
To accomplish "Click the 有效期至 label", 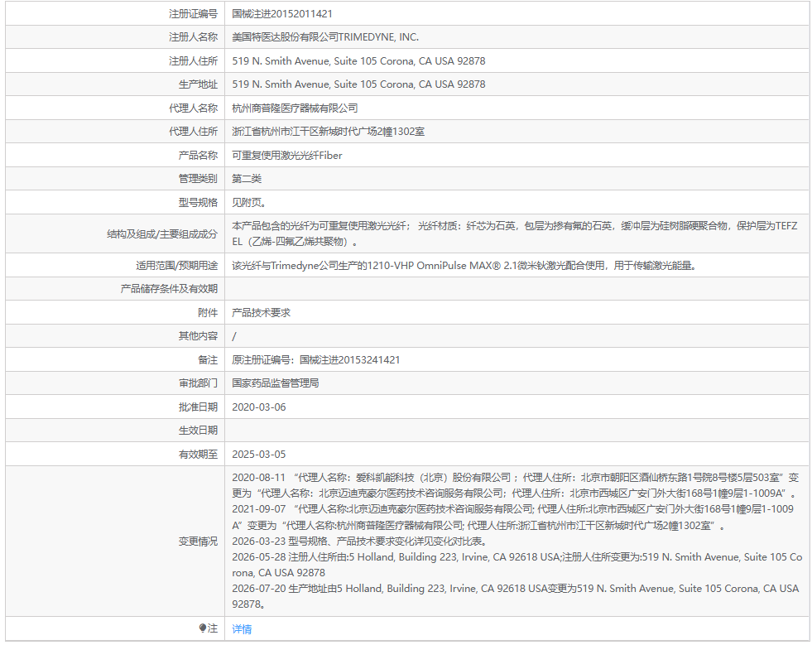I will pyautogui.click(x=199, y=455).
